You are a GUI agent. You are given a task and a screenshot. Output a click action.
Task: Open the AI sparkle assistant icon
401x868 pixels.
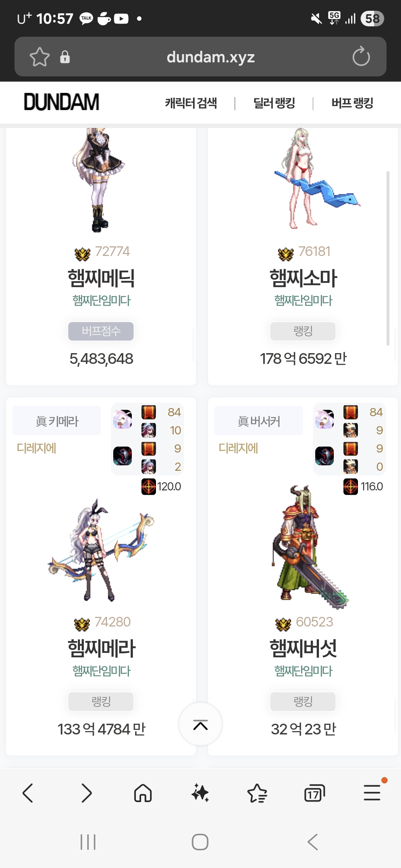200,793
